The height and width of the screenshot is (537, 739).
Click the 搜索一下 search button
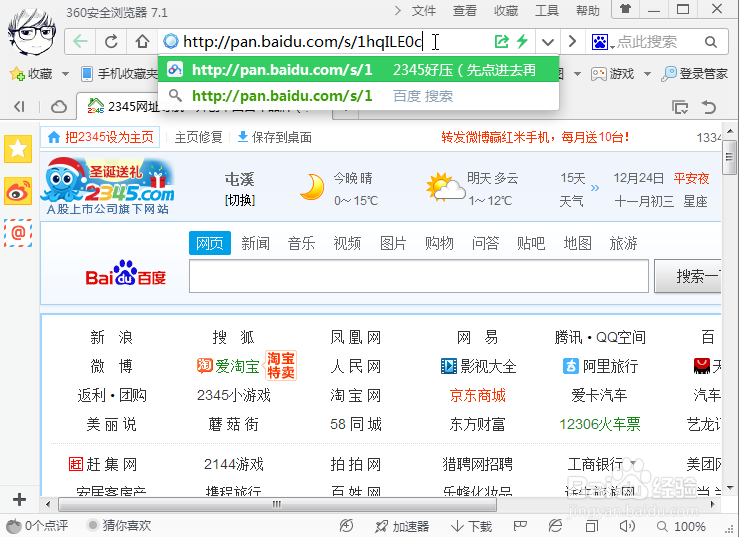689,276
